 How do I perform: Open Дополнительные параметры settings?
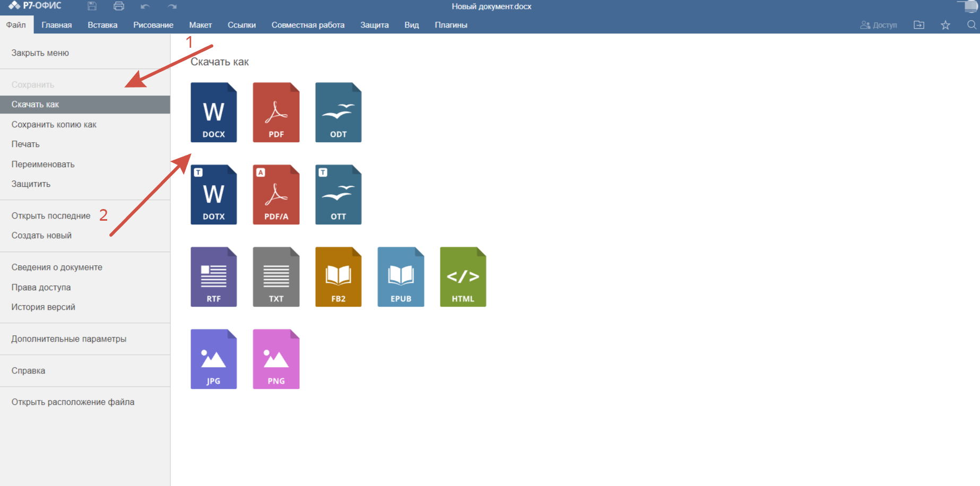69,339
